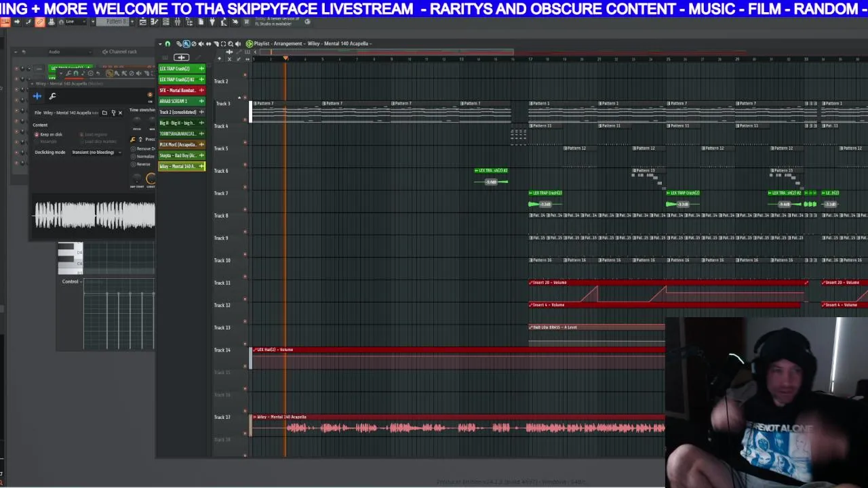
Task: Adjust the Pitch knob under Time stretching
Action: tap(137, 121)
